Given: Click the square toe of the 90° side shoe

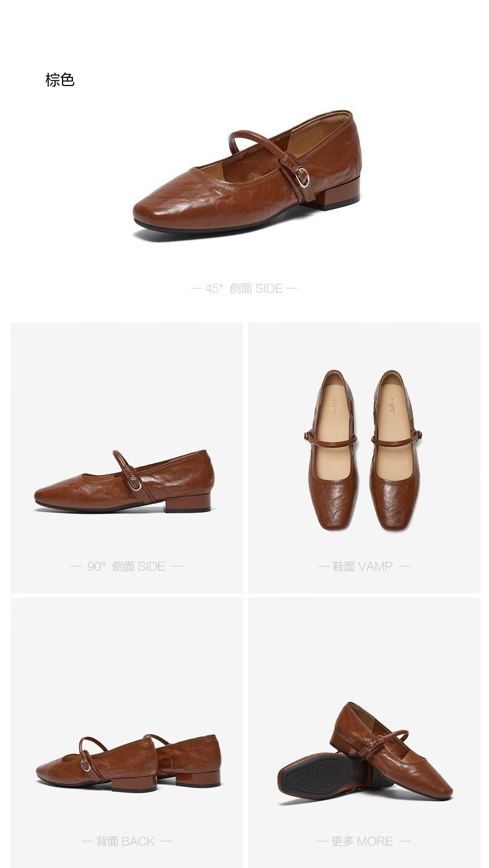Looking at the screenshot, I should [50, 496].
